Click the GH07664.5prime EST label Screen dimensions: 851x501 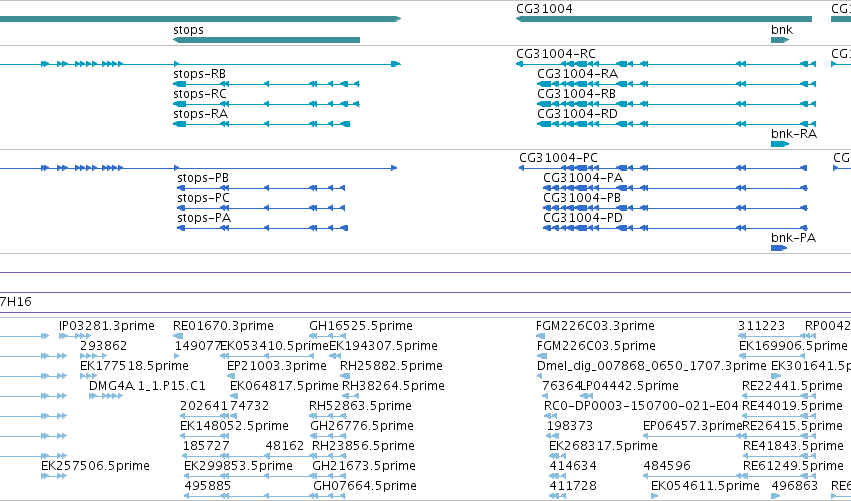click(x=365, y=486)
